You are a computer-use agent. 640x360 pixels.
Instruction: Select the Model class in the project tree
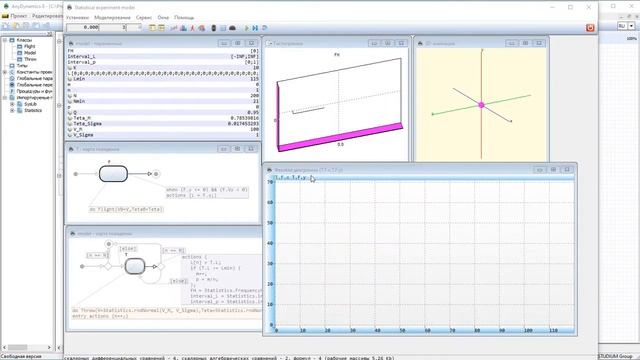click(x=30, y=53)
